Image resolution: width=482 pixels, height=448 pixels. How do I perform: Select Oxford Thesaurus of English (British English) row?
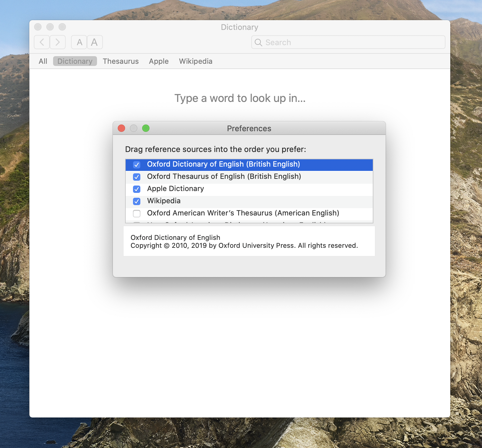click(249, 177)
